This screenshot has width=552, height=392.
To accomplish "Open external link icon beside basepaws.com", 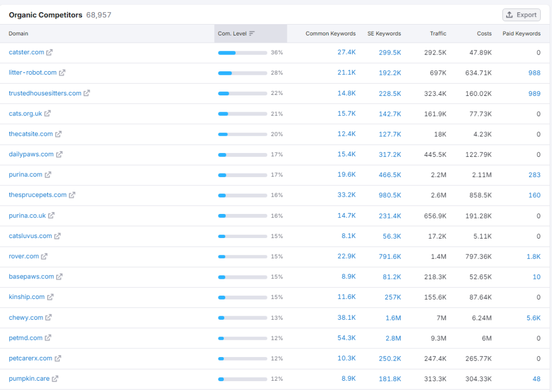I will click(x=59, y=277).
